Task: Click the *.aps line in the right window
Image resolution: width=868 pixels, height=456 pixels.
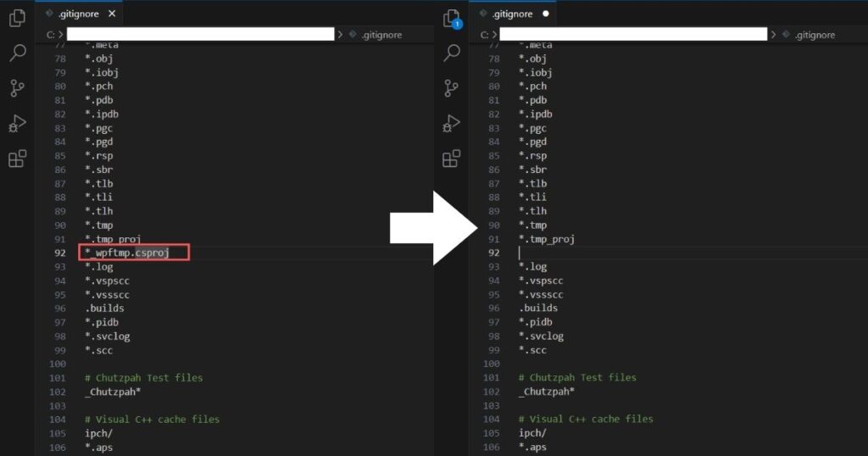Action: (532, 448)
